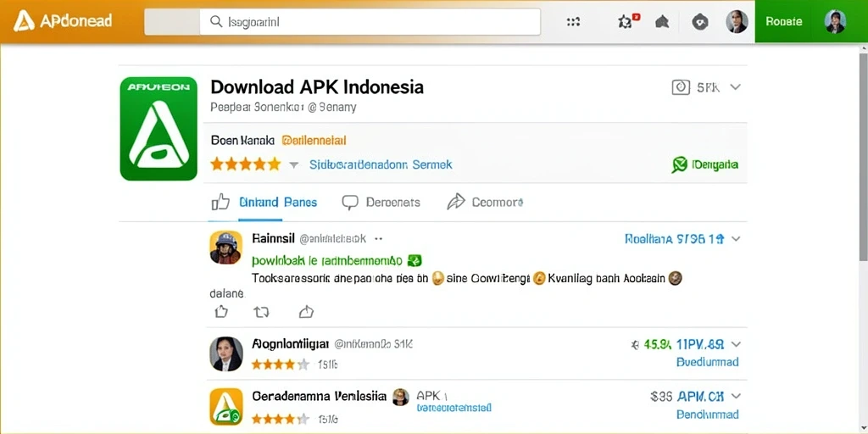This screenshot has height=434, width=868.
Task: Select the Gintand Banes tab
Action: [x=278, y=202]
